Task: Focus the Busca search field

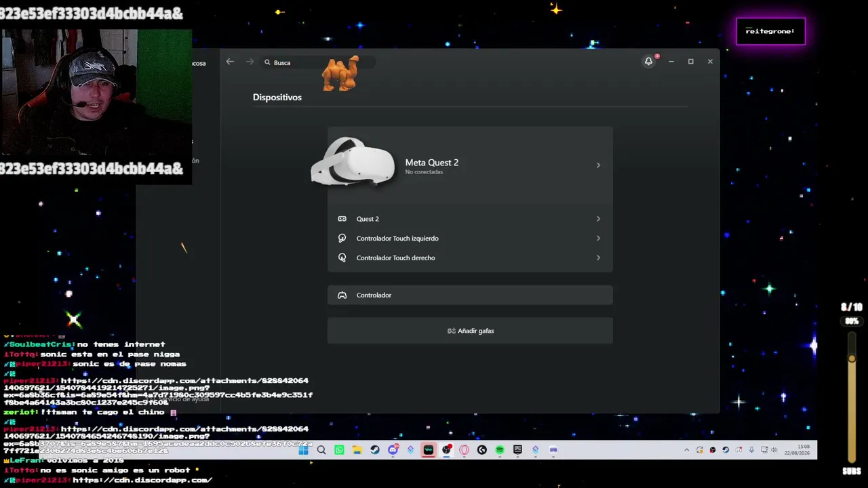Action: tap(317, 62)
